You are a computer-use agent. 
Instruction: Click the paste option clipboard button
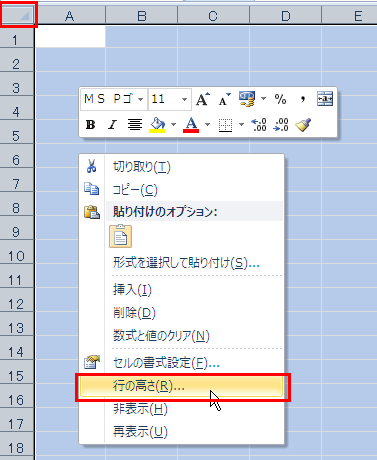pos(120,236)
